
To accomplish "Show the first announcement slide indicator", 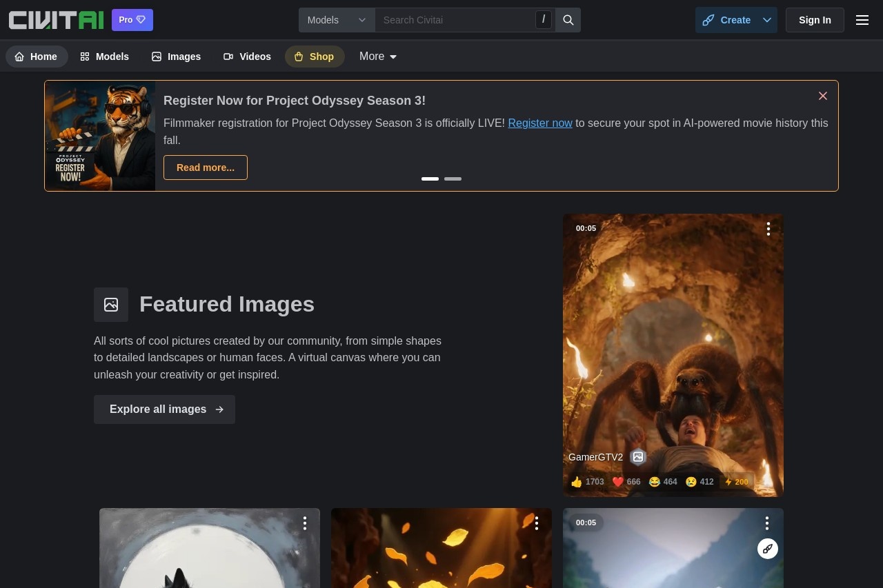I will [x=430, y=179].
